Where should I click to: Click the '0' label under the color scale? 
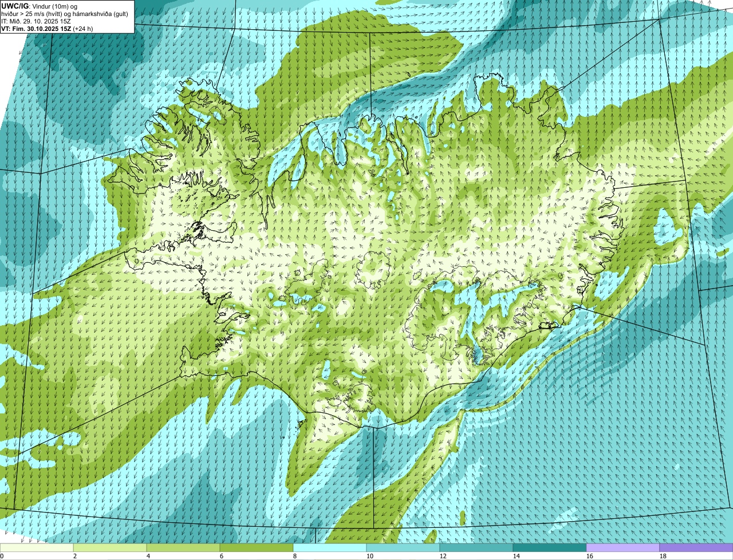pos(2,556)
